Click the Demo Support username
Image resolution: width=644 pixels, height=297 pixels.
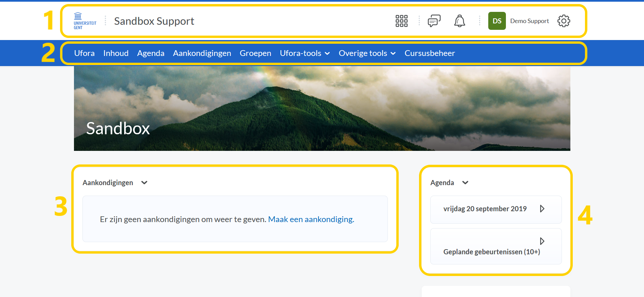tap(529, 21)
